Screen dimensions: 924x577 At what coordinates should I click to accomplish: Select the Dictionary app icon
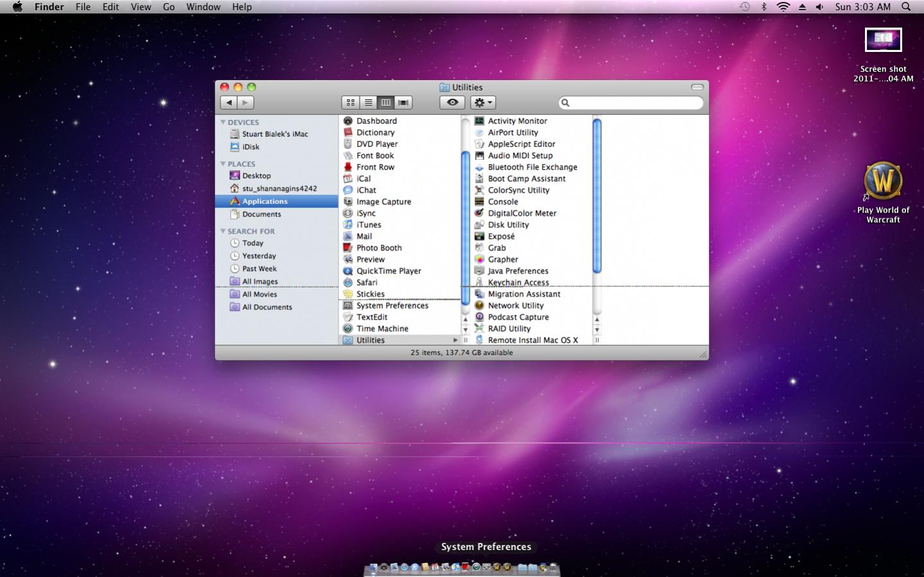[348, 132]
